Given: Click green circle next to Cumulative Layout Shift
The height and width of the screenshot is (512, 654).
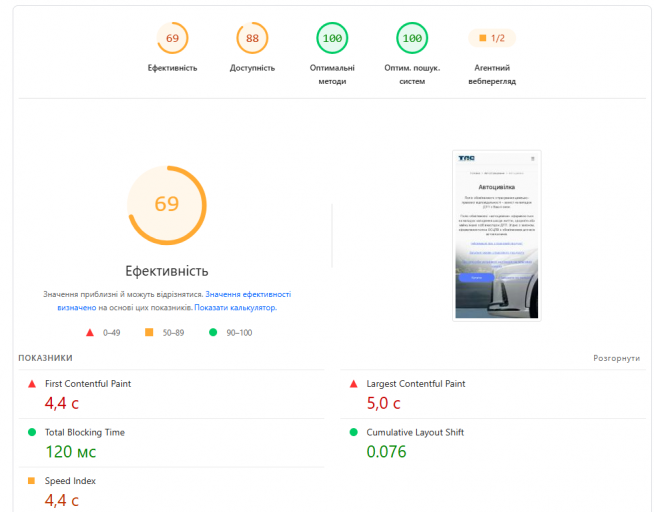Looking at the screenshot, I should point(354,432).
